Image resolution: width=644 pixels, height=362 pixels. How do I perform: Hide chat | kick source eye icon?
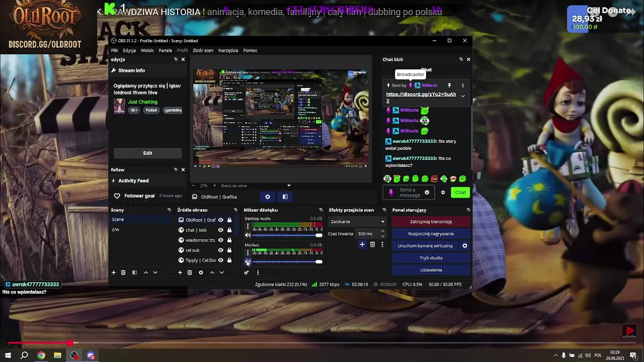220,230
